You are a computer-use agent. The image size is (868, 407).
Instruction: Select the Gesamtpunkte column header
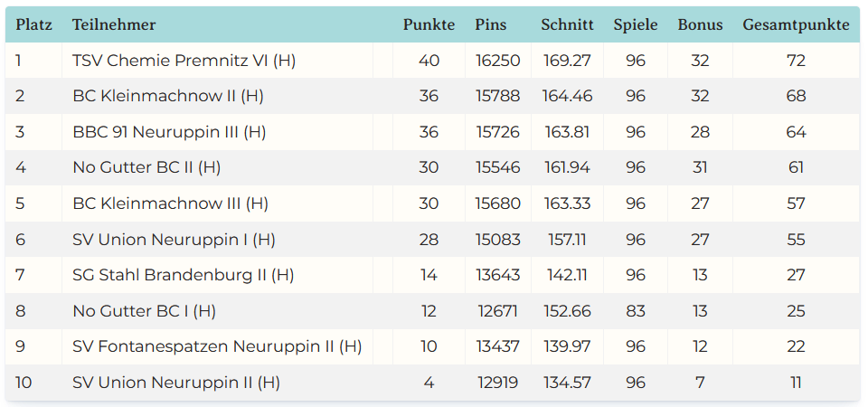pyautogui.click(x=796, y=25)
